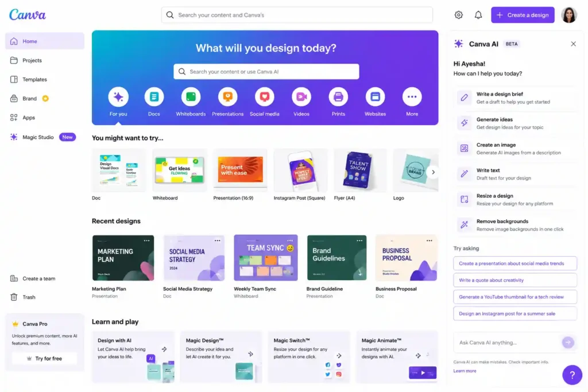Show more suggestions with the right chevron

coord(433,172)
